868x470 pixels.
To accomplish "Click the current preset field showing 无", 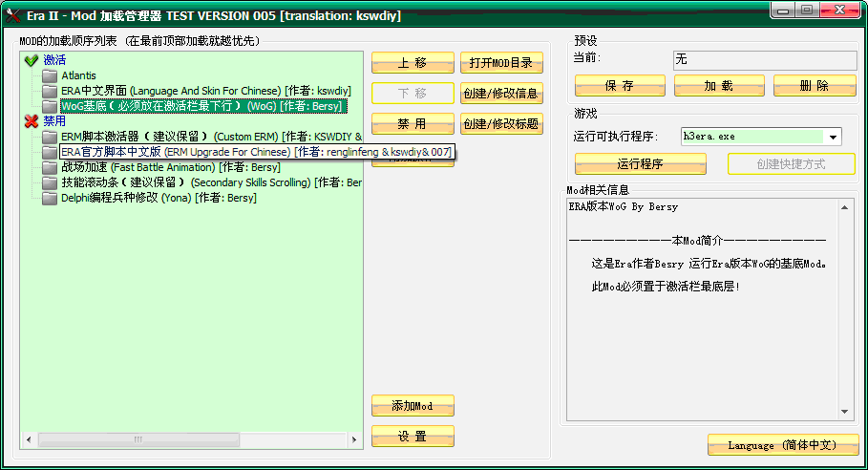I will tap(765, 60).
